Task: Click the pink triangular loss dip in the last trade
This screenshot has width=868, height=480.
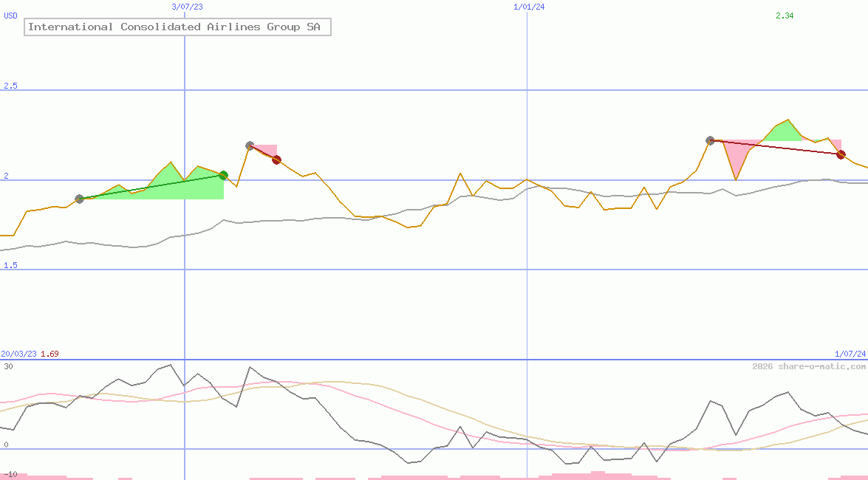Action: click(735, 157)
